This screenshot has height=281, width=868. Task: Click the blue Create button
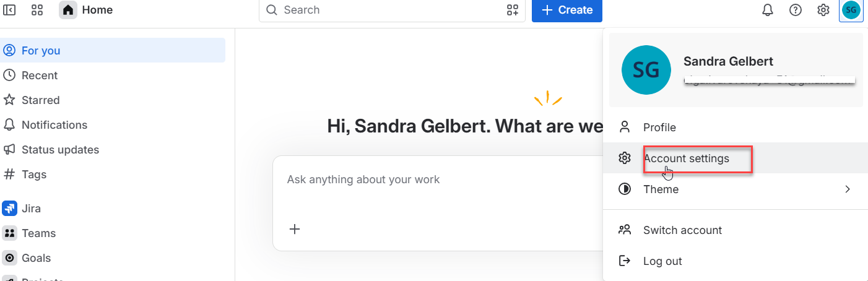coord(567,10)
